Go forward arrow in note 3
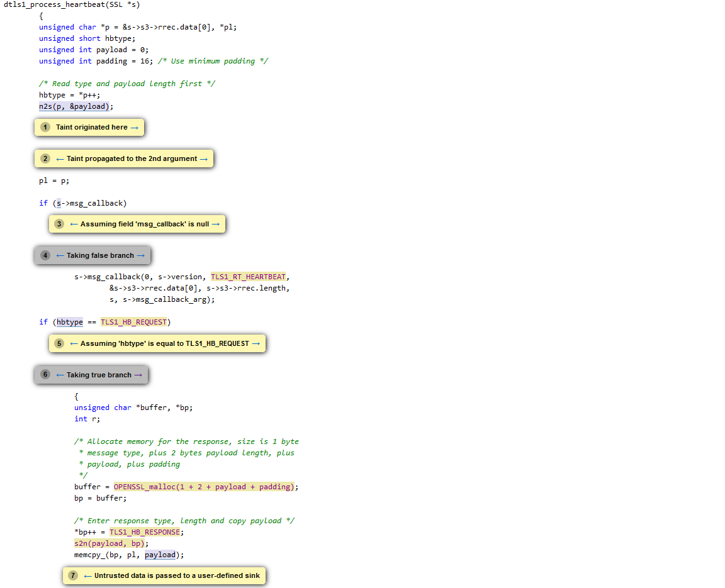This screenshot has width=725, height=588. (x=215, y=224)
